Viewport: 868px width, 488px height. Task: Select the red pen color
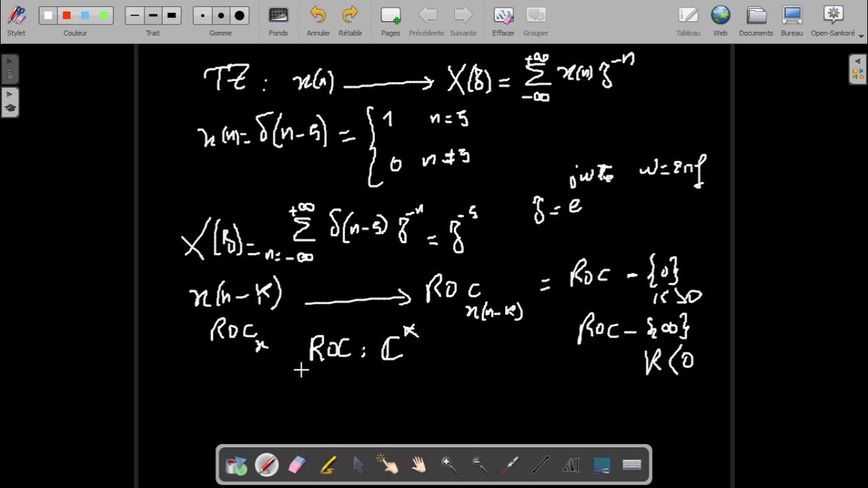pos(66,15)
